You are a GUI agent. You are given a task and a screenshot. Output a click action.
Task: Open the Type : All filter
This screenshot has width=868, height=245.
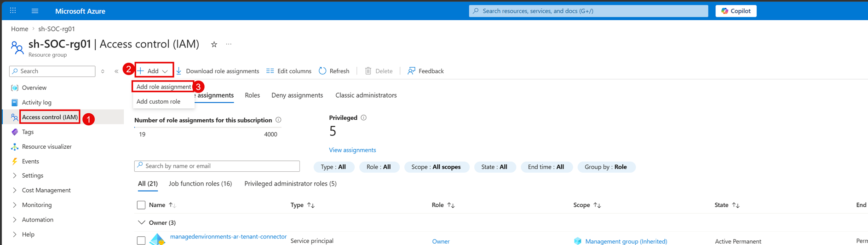333,167
